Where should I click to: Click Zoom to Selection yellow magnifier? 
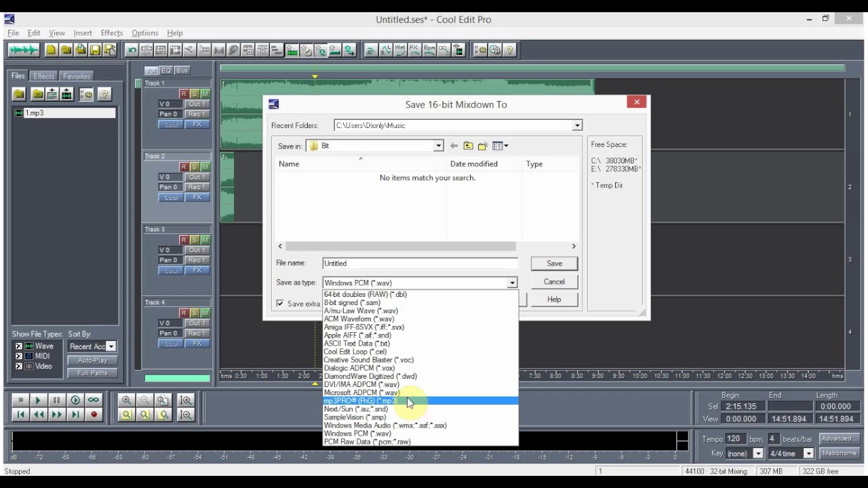click(126, 415)
